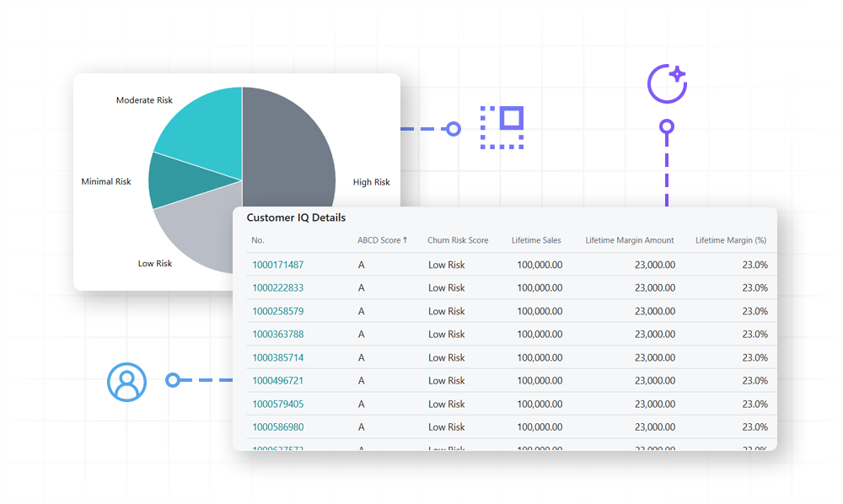The height and width of the screenshot is (504, 843).
Task: Select customer number 1000496721
Action: [x=278, y=381]
